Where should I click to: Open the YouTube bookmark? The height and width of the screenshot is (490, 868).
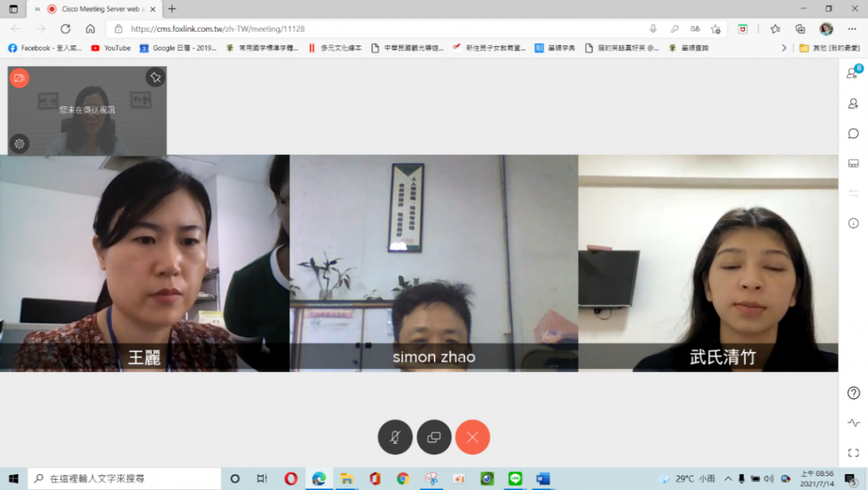point(111,48)
